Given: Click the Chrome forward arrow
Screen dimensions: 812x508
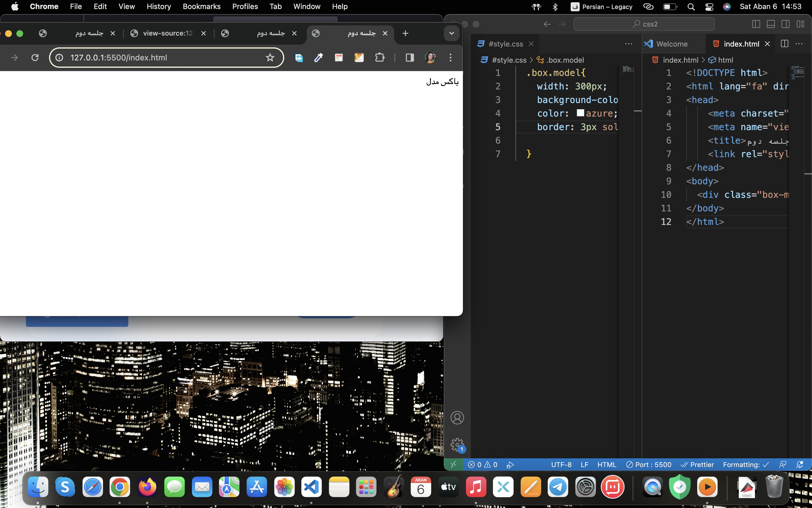Looking at the screenshot, I should pyautogui.click(x=14, y=58).
